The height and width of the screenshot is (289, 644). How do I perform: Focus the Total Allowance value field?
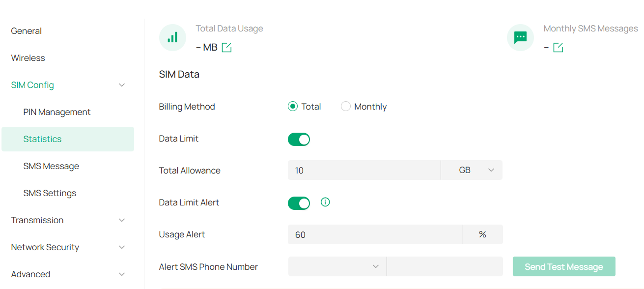pos(364,170)
